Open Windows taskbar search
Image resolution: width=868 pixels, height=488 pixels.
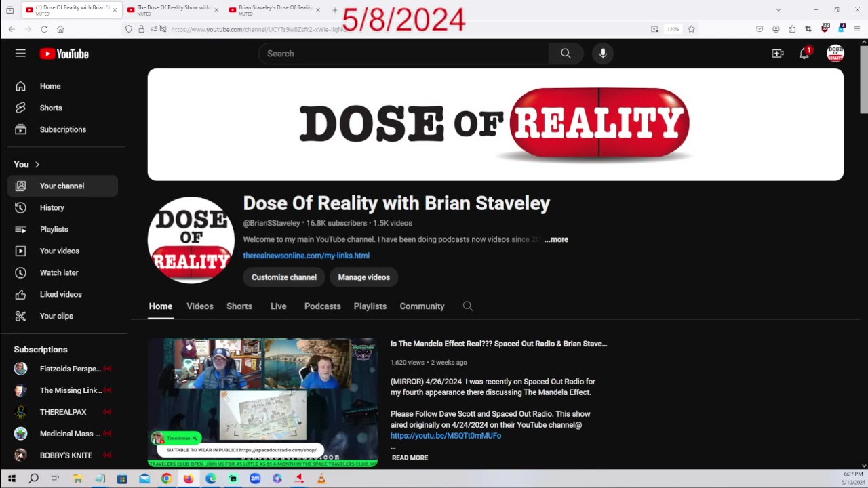tap(34, 479)
